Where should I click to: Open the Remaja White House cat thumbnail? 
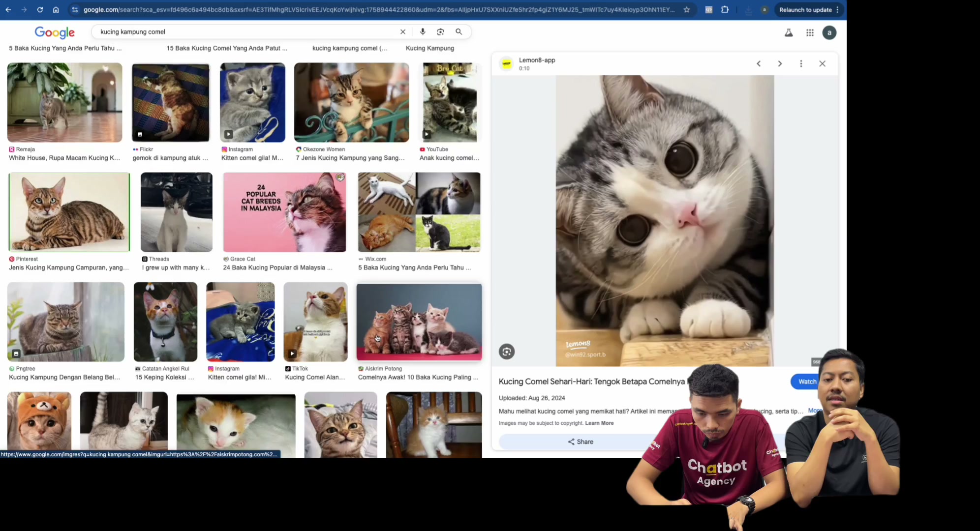[x=65, y=102]
